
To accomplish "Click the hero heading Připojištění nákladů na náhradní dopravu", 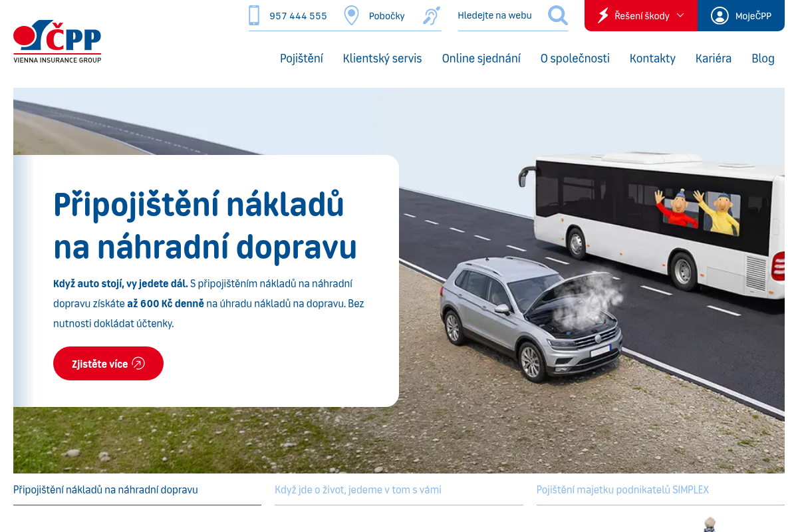I will [x=205, y=225].
